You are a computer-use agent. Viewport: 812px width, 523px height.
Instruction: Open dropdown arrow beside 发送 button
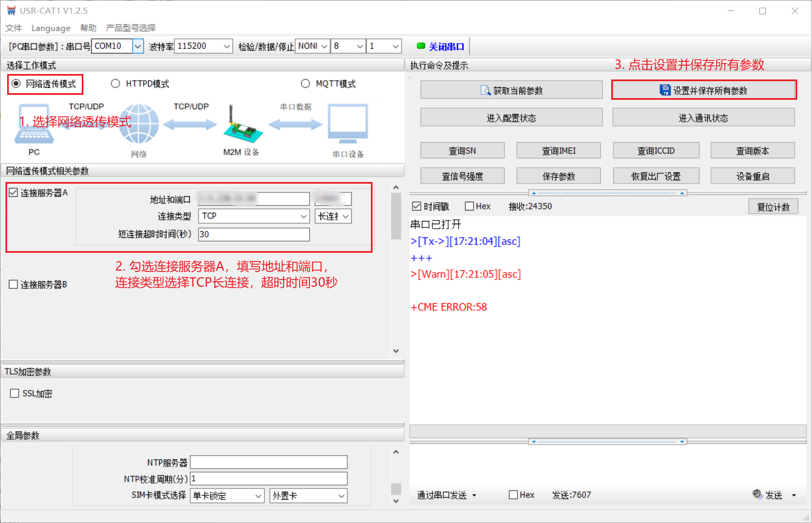coord(794,495)
